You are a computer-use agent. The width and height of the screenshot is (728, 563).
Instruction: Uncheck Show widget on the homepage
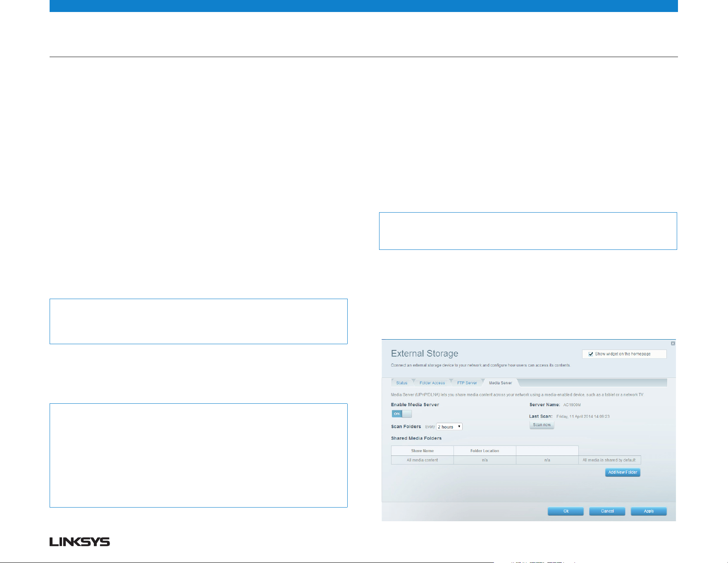click(591, 354)
